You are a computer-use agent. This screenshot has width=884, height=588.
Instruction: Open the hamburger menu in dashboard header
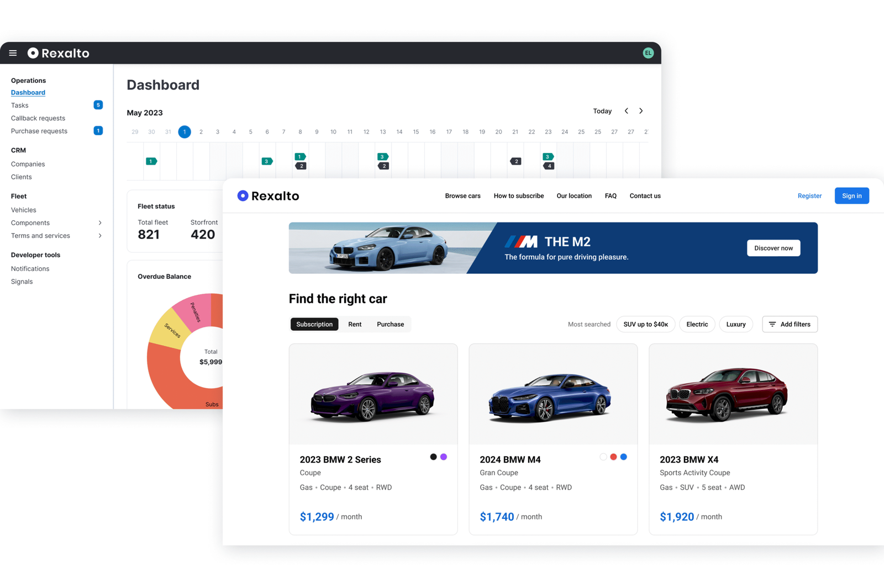pyautogui.click(x=13, y=53)
